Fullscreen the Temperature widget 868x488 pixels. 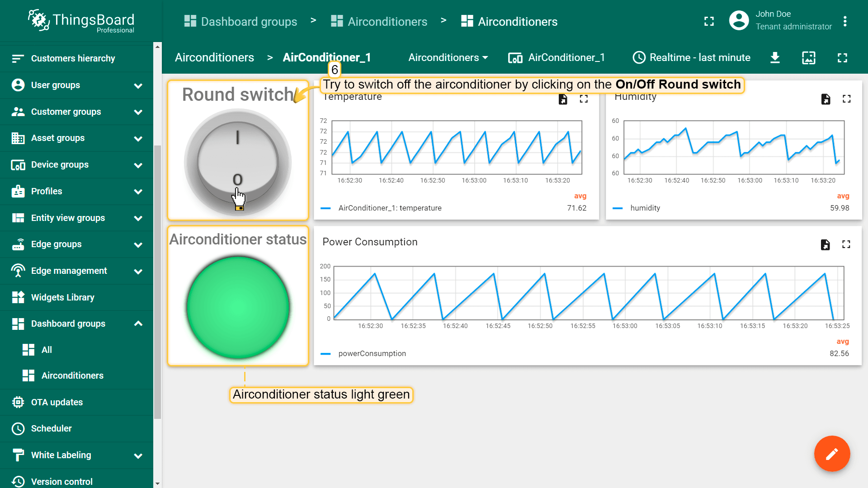click(584, 99)
